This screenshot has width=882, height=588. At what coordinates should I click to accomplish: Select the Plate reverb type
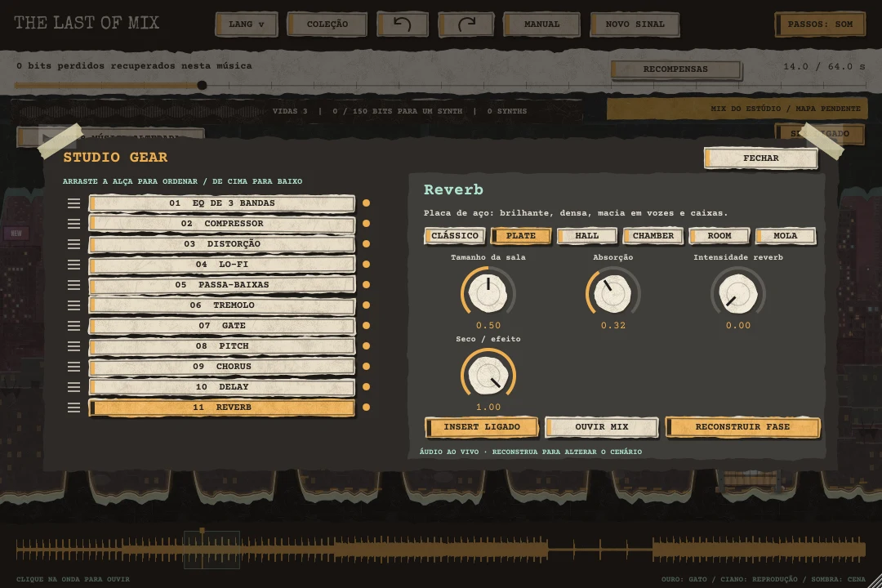(x=521, y=236)
